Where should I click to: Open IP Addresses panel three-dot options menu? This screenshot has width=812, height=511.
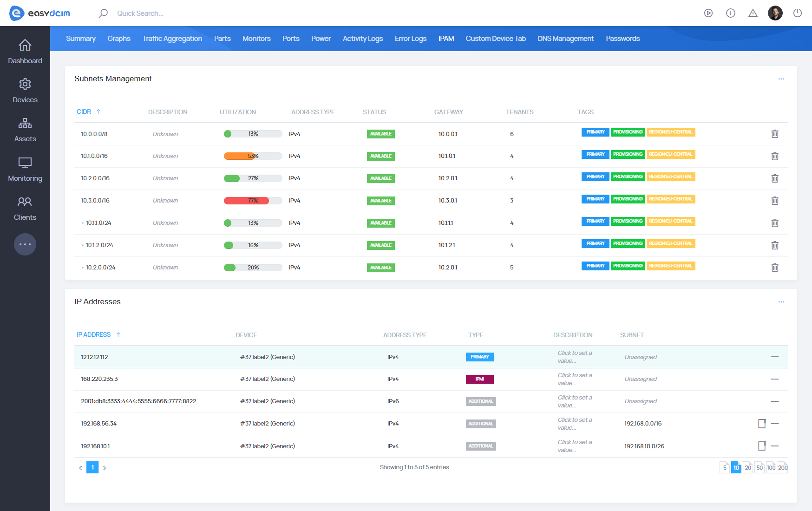[x=781, y=302]
